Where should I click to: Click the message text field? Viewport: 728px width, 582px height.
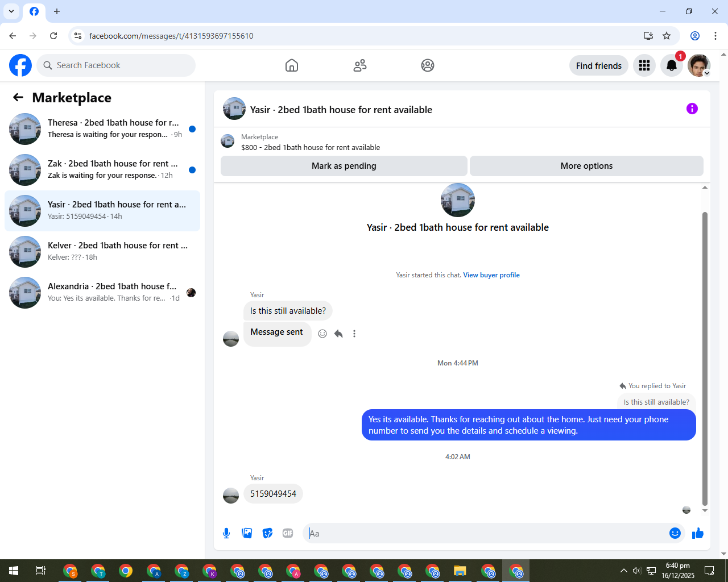pos(486,533)
